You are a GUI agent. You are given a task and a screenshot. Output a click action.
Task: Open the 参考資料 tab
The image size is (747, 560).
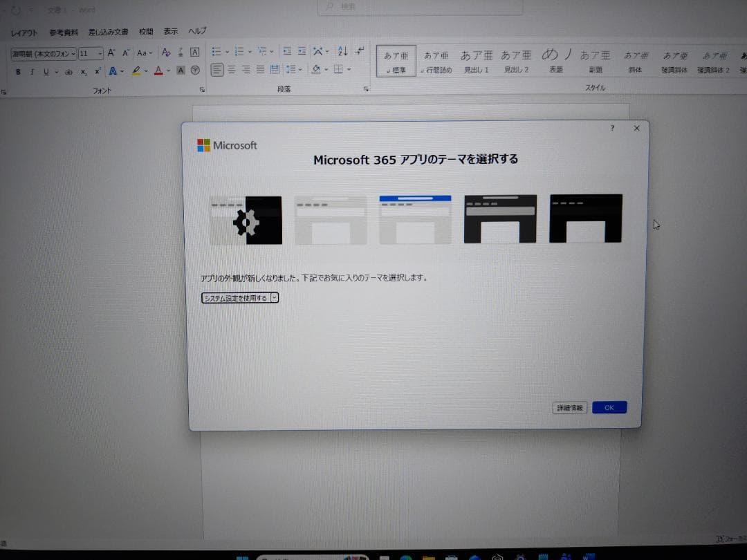coord(64,32)
